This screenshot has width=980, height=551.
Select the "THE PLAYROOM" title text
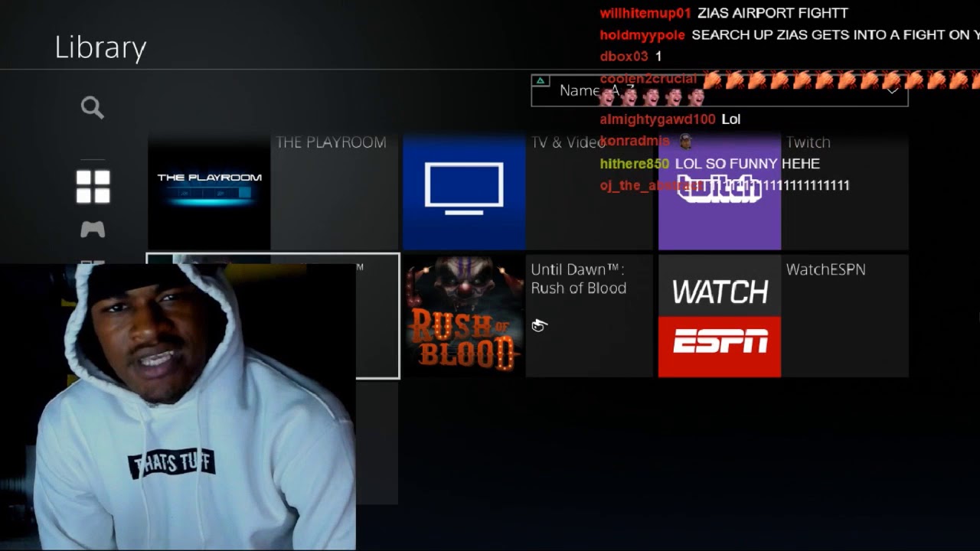[x=331, y=142]
